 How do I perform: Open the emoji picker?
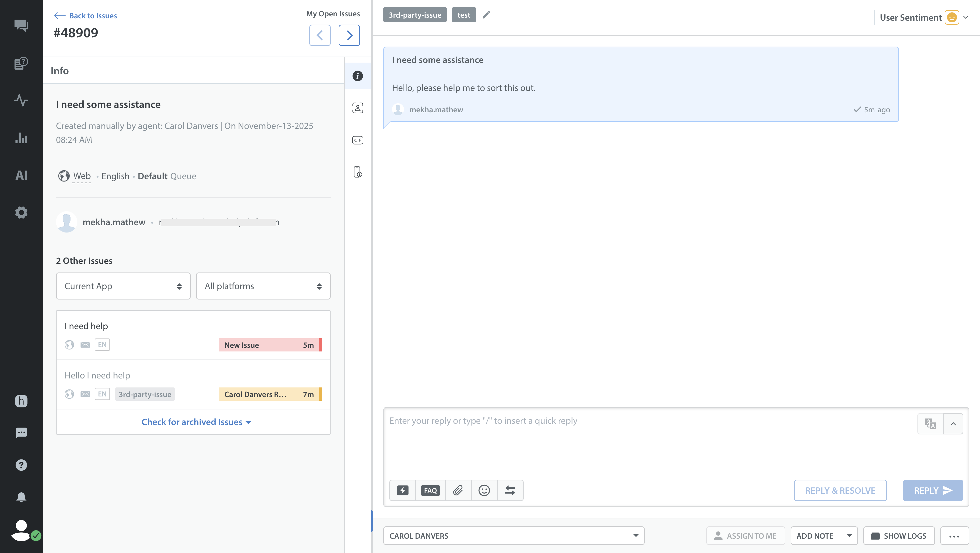(484, 490)
